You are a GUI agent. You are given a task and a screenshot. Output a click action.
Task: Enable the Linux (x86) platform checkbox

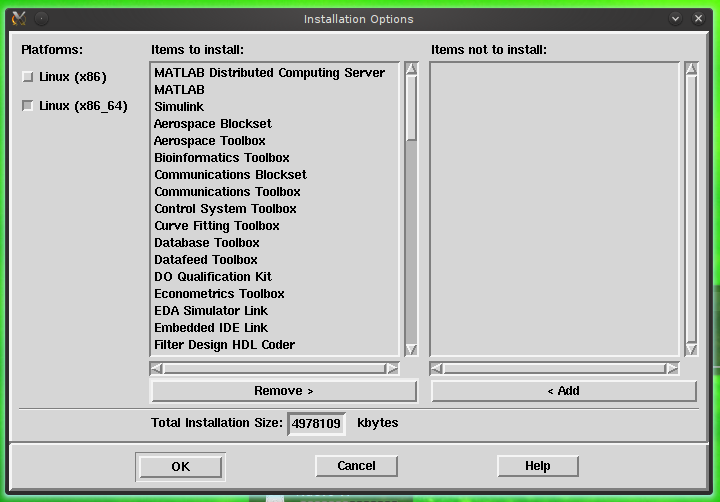coord(28,77)
